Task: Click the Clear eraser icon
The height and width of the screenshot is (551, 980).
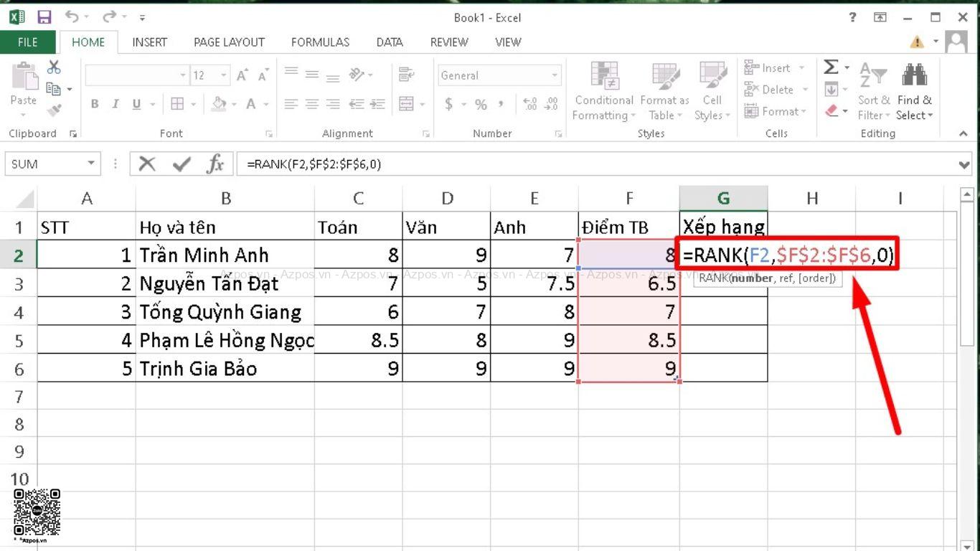Action: (x=831, y=110)
